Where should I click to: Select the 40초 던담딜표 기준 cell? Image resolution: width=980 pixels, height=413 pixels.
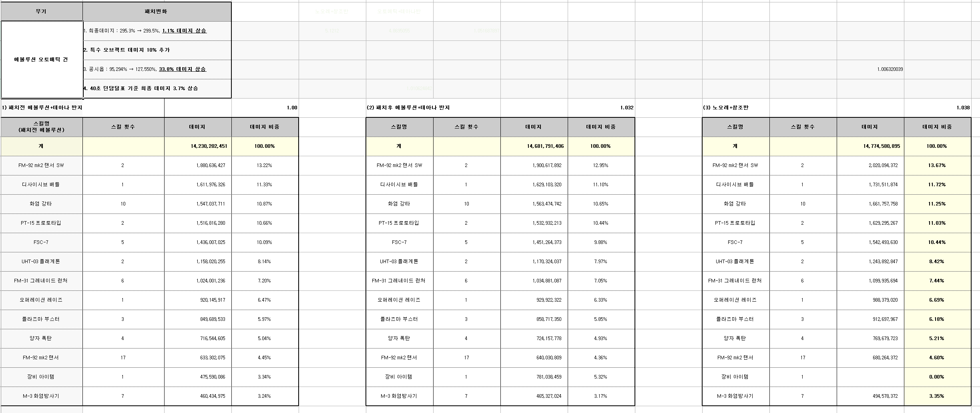point(157,89)
